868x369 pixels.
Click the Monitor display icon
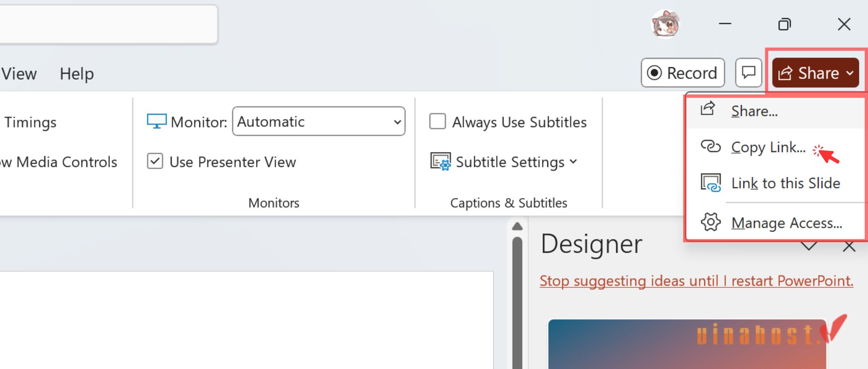click(x=157, y=121)
